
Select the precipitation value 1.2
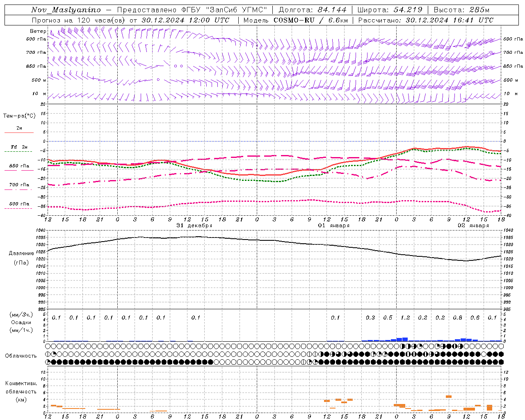[405, 318]
